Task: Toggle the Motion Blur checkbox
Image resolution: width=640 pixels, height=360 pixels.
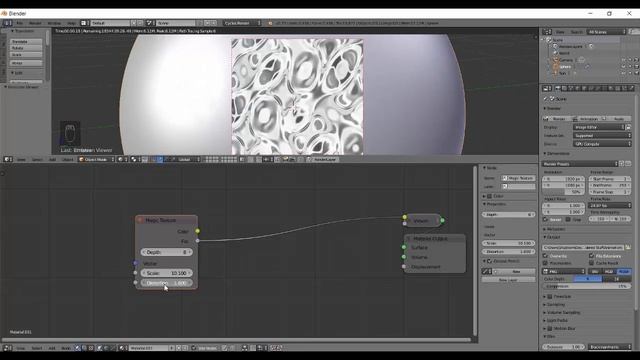Action: tap(550, 329)
